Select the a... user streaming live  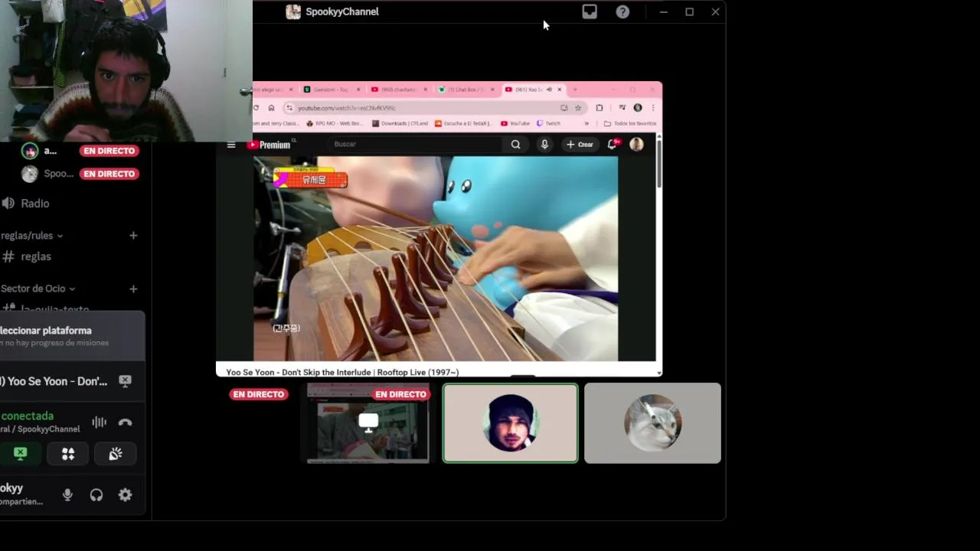pos(80,151)
